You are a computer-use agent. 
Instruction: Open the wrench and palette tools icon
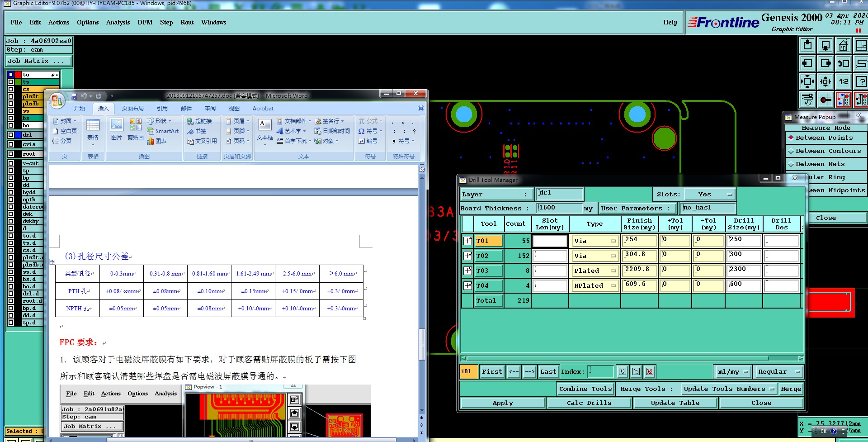click(x=807, y=100)
